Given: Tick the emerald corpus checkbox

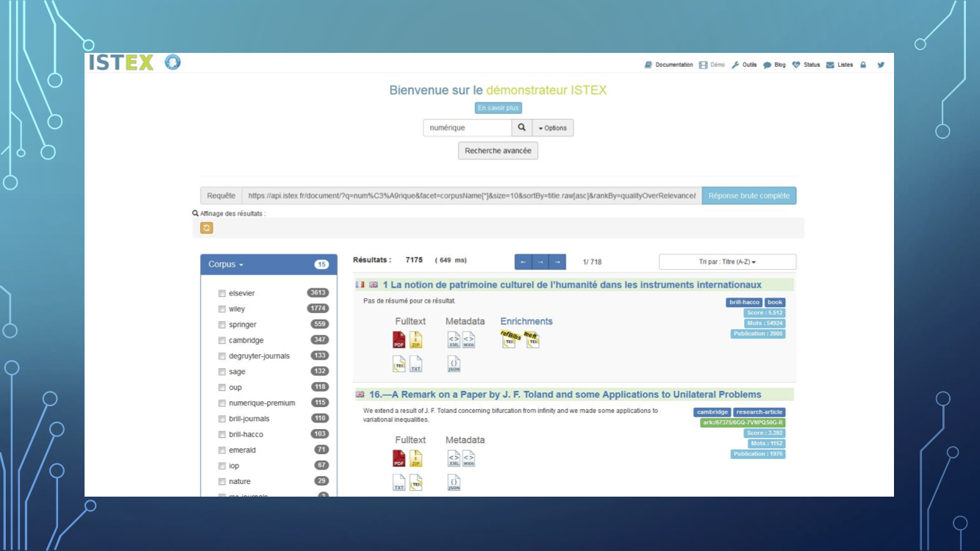Looking at the screenshot, I should pyautogui.click(x=222, y=450).
